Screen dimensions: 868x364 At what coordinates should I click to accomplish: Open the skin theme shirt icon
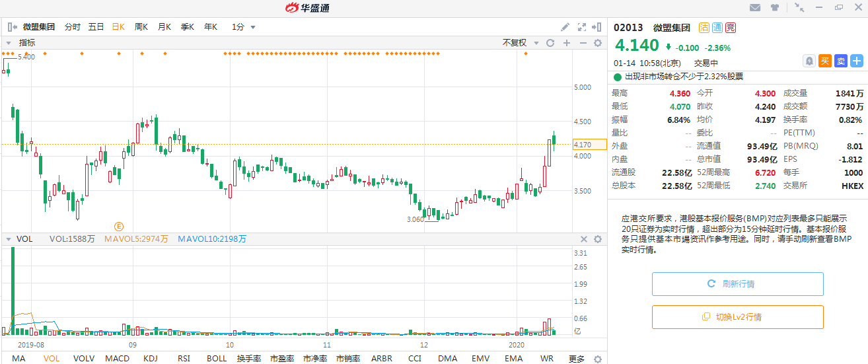775,8
